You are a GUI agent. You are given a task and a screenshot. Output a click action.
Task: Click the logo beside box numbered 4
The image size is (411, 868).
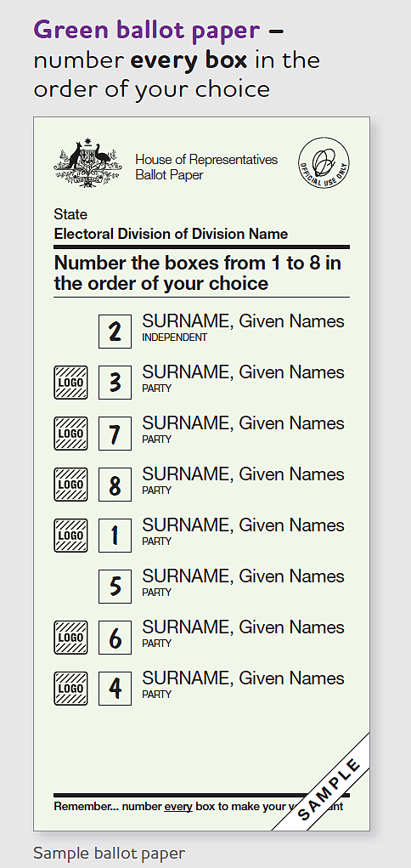(70, 688)
